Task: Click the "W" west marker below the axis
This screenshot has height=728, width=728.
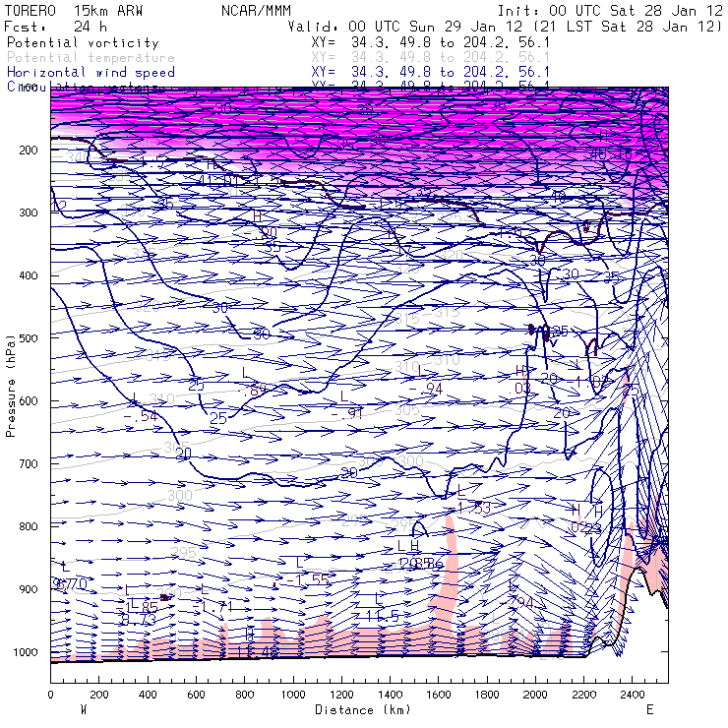Action: (84, 710)
